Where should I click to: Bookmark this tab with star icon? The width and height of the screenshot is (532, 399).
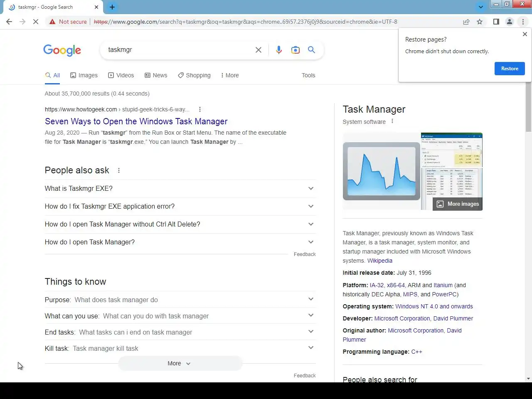tap(480, 22)
